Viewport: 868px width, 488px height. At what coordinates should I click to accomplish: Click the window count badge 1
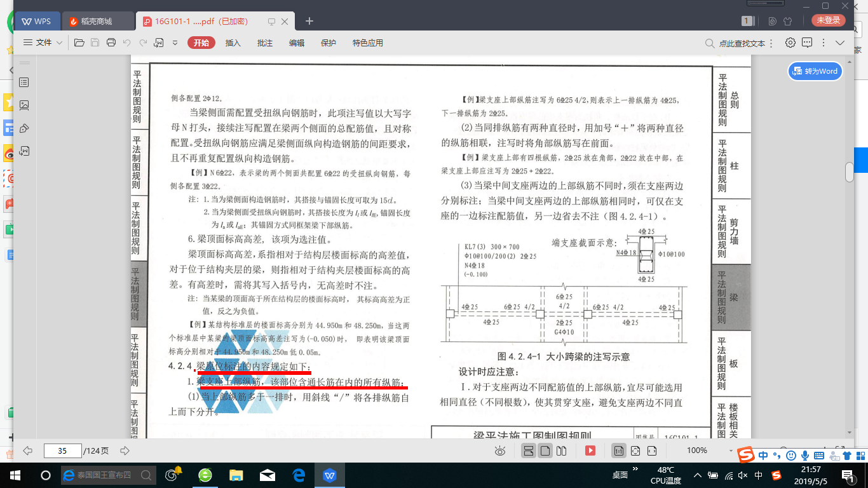click(748, 21)
